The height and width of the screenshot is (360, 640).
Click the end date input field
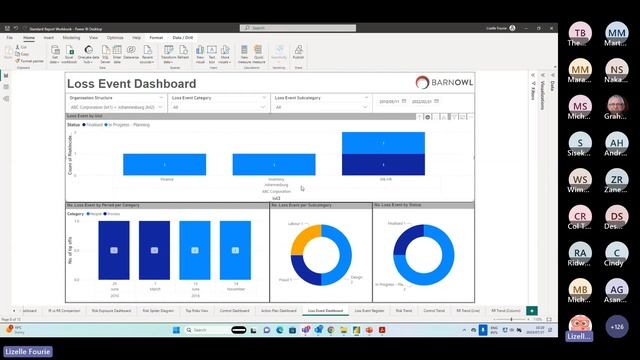pos(422,102)
